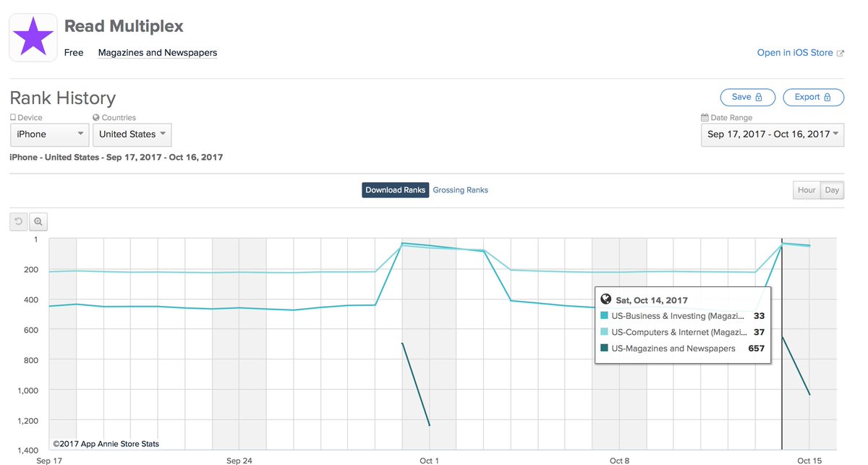Click the rank value 37 in tooltip
This screenshot has width=868, height=465.
coord(759,332)
